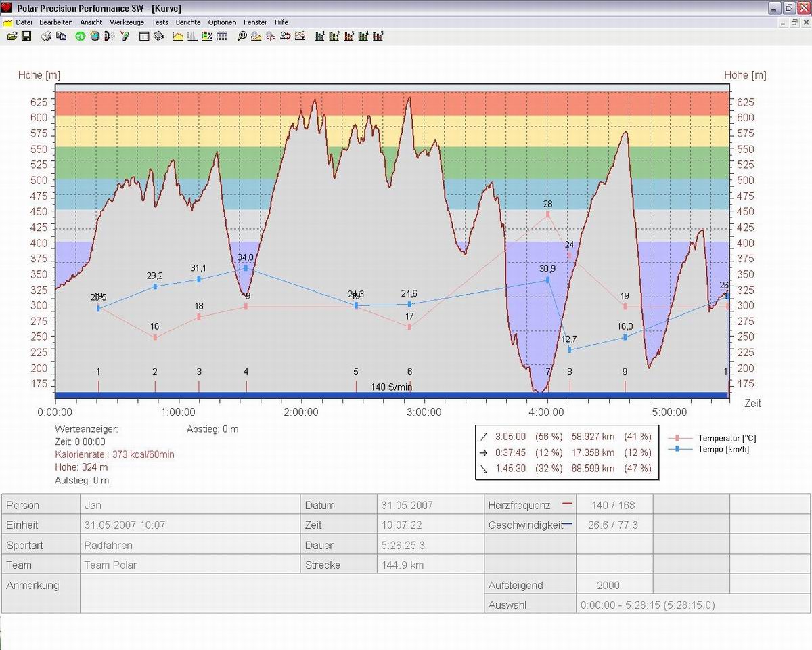The width and height of the screenshot is (812, 650).
Task: Open the Datei menu
Action: pos(24,22)
